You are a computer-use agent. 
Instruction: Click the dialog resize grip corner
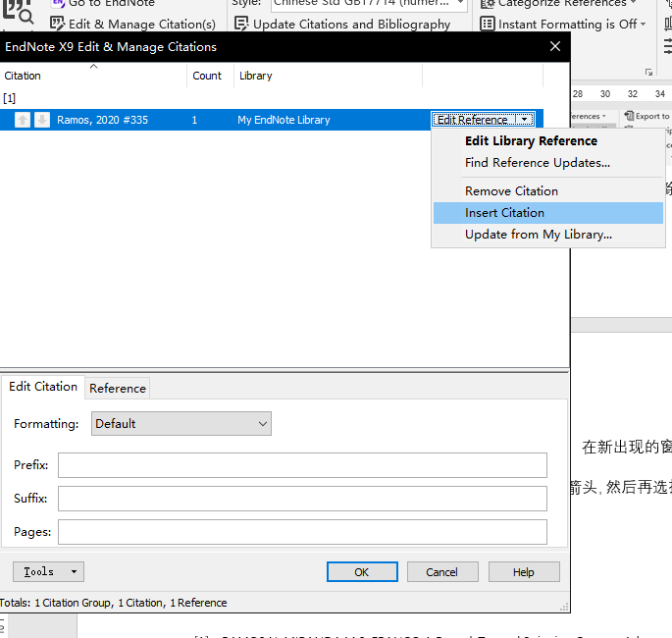tap(564, 607)
